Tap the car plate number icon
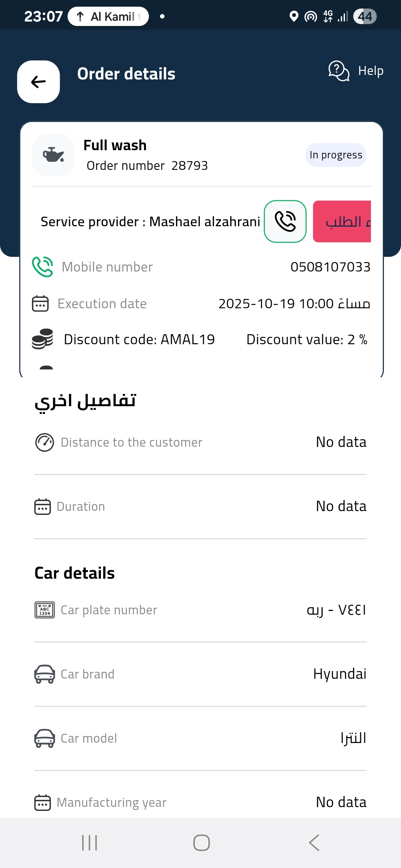Screen dimensions: 401x868 [45, 610]
